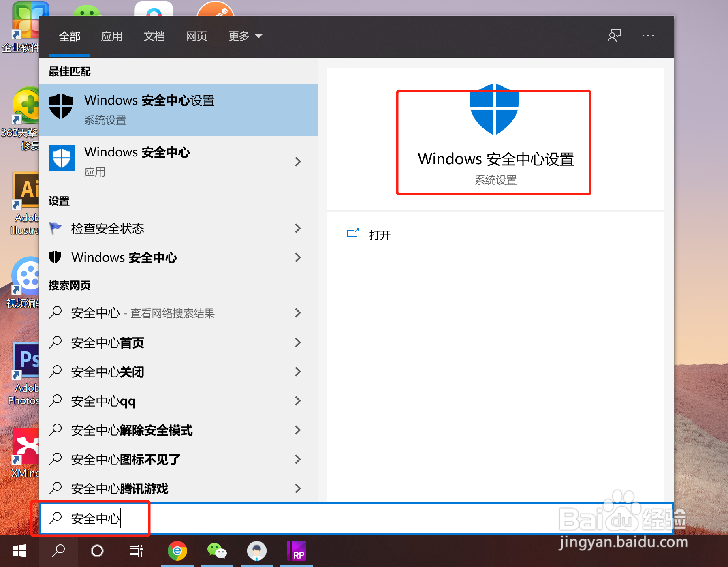The height and width of the screenshot is (567, 728).
Task: Expand arrow for 检查安全状态
Action: pos(298,228)
